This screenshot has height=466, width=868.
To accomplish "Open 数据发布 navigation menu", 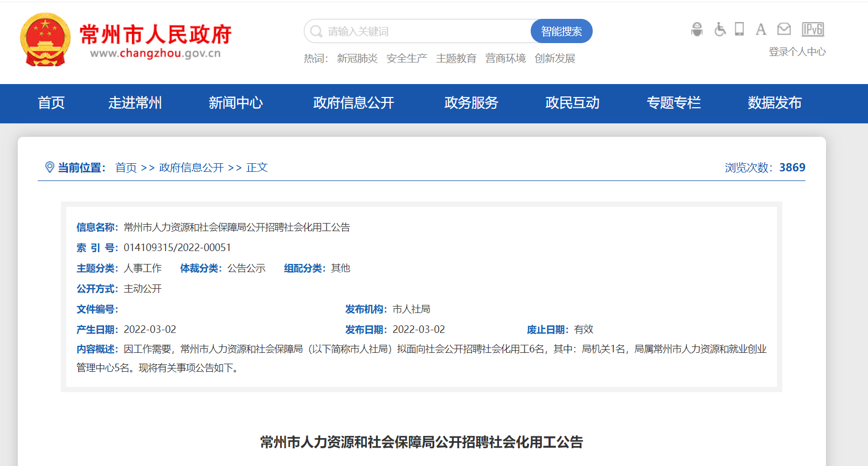I will (x=774, y=103).
